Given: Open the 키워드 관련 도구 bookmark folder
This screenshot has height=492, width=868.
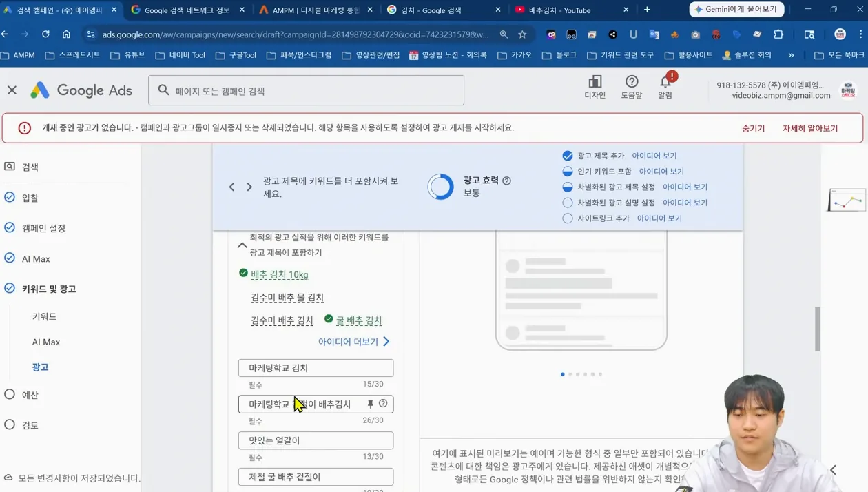Looking at the screenshot, I should (620, 54).
